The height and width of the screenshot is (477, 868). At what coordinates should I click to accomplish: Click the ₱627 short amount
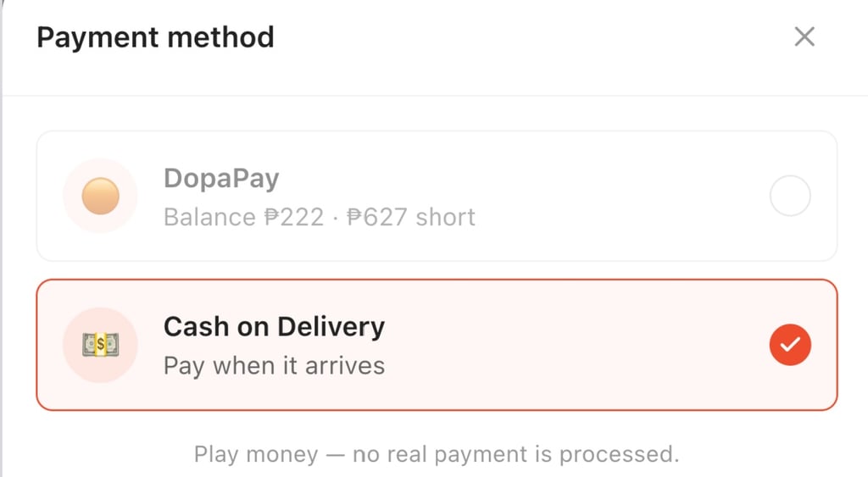coord(411,217)
